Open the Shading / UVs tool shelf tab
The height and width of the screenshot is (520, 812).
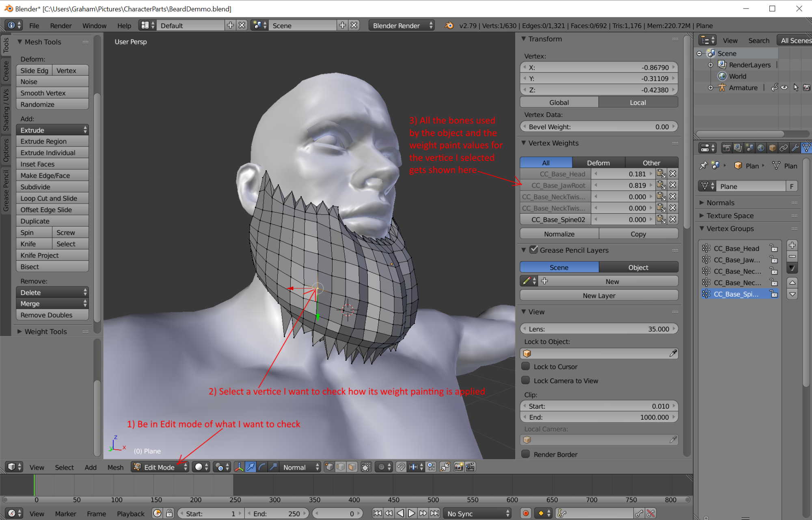(6, 110)
